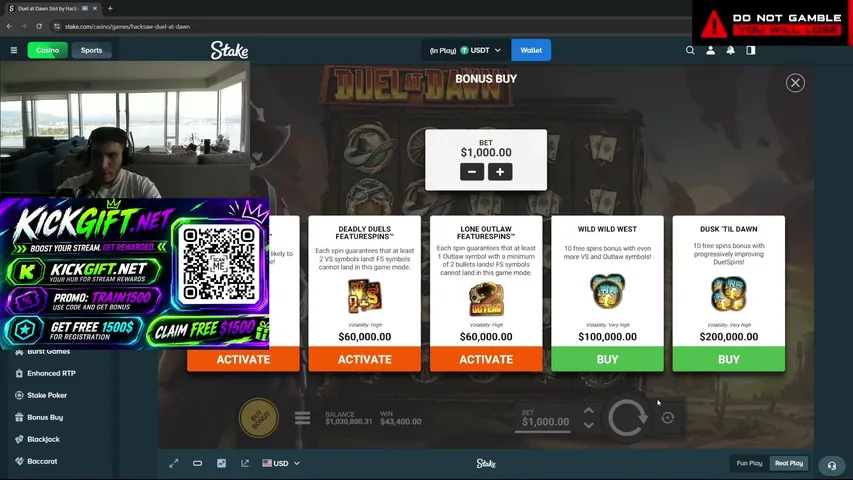The height and width of the screenshot is (480, 853).
Task: Open Enhanced RTP in sidebar
Action: (x=51, y=373)
